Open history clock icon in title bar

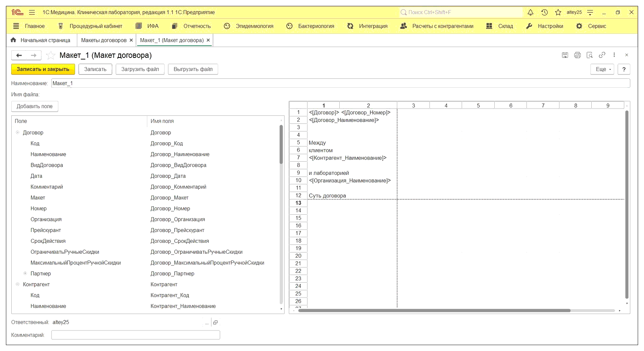tap(544, 12)
